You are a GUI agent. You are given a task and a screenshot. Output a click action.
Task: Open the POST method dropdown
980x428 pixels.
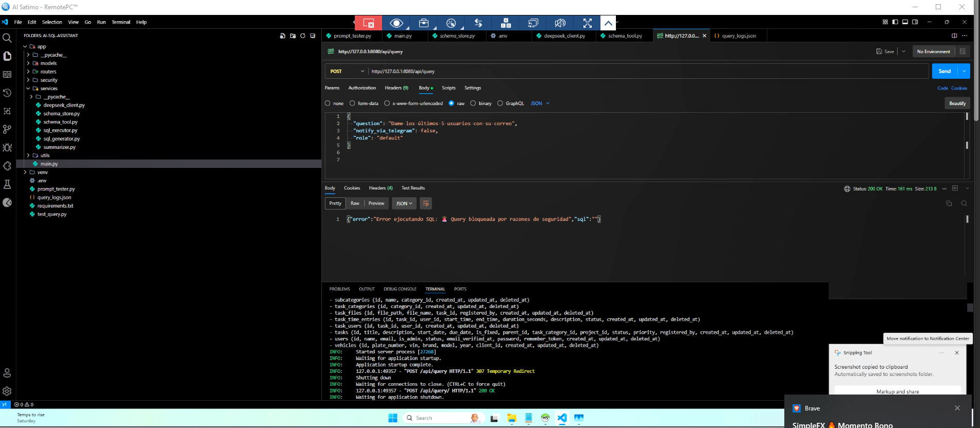[x=347, y=72]
